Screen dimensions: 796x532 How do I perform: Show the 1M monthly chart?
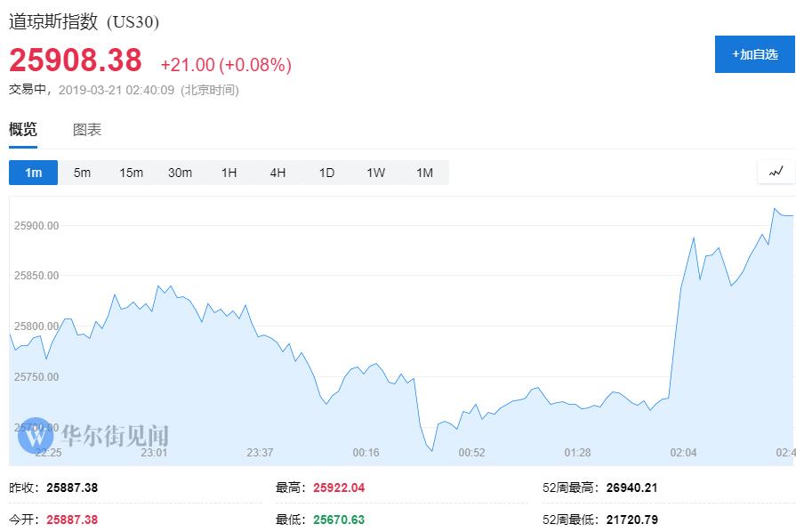tap(424, 173)
